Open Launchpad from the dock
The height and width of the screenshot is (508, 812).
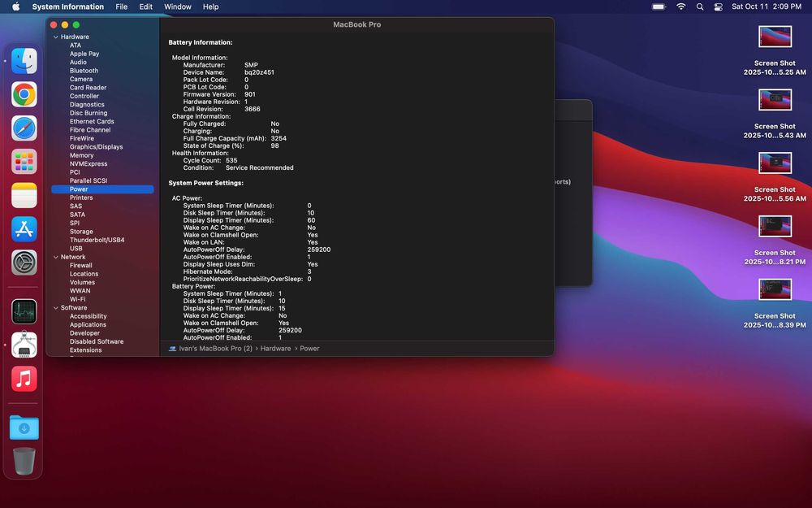[24, 162]
